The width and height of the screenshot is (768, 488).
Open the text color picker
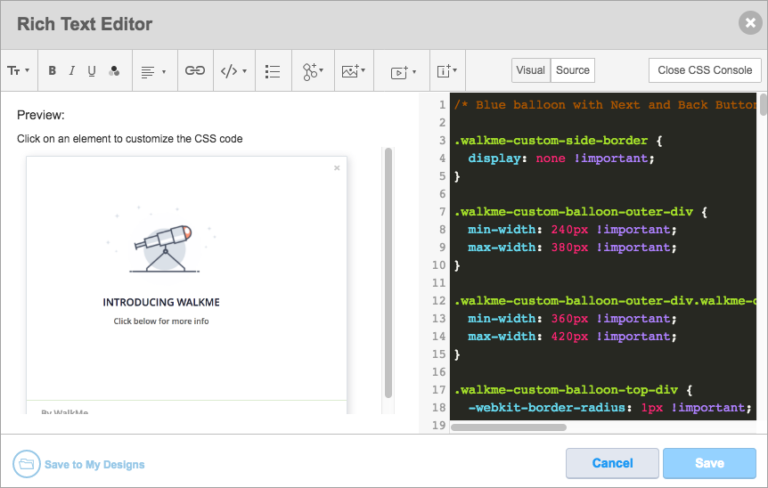[114, 71]
